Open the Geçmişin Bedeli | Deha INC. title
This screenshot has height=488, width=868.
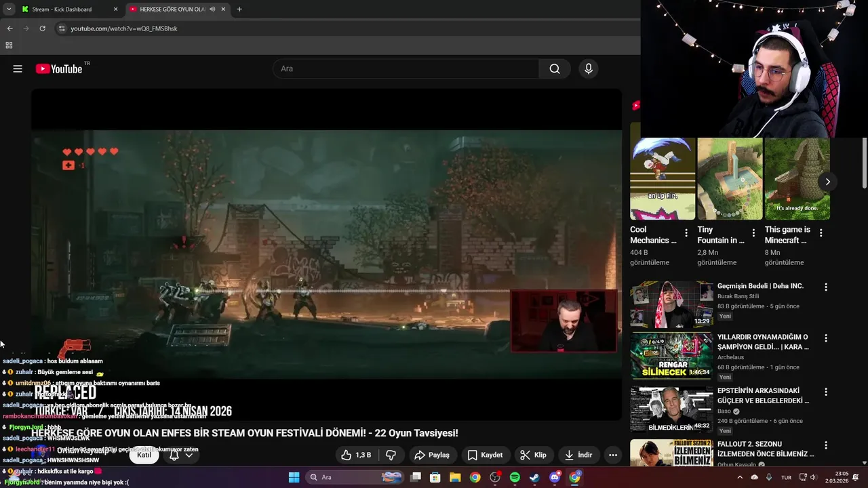click(x=760, y=286)
